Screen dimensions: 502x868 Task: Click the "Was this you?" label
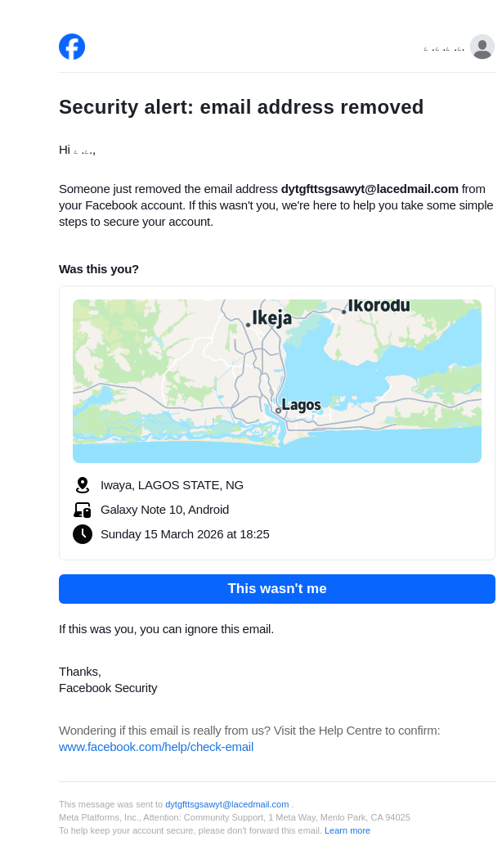[99, 269]
